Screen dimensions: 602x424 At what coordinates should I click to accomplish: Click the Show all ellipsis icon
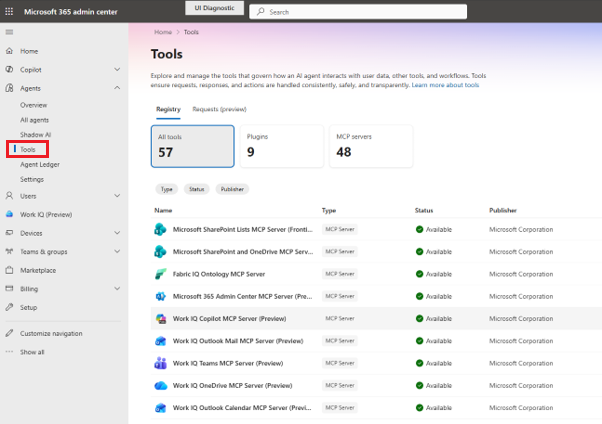click(x=9, y=351)
